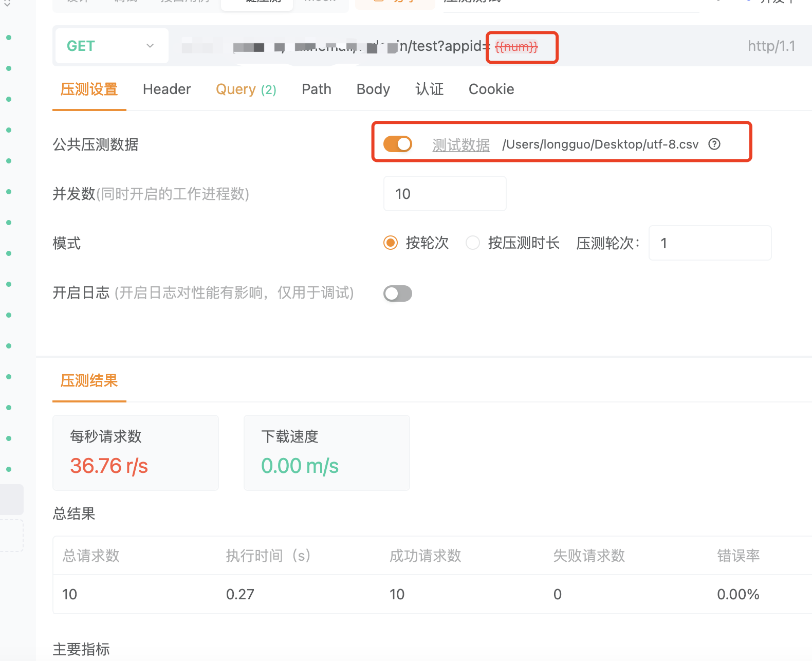
Task: Click the 36.76 r/s requests-per-second value
Action: (x=109, y=466)
